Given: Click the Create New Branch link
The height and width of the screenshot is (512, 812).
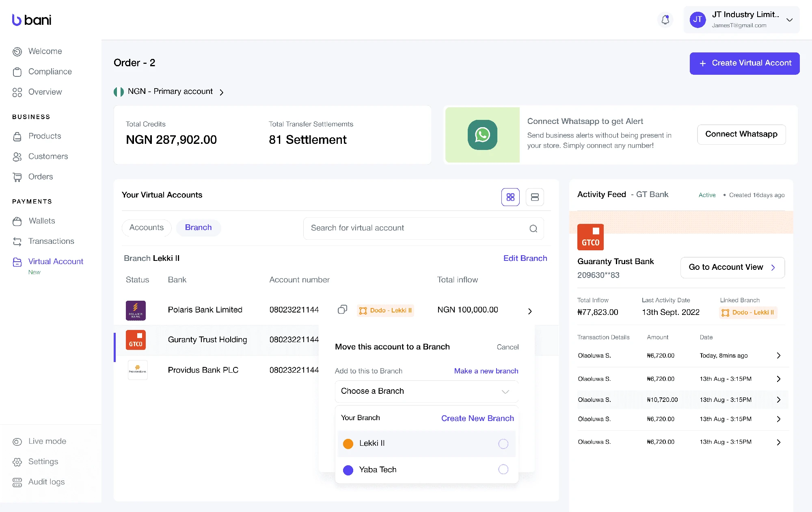Looking at the screenshot, I should click(x=477, y=419).
